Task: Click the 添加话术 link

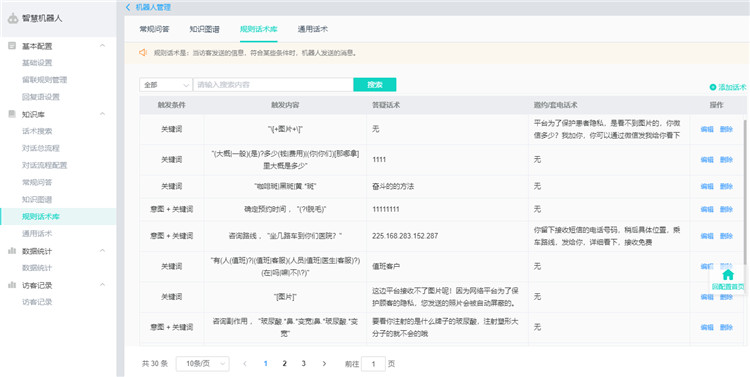Action: (728, 87)
